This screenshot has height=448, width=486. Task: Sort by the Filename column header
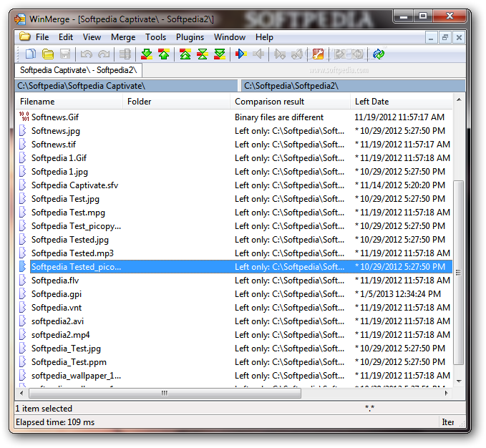coord(69,102)
